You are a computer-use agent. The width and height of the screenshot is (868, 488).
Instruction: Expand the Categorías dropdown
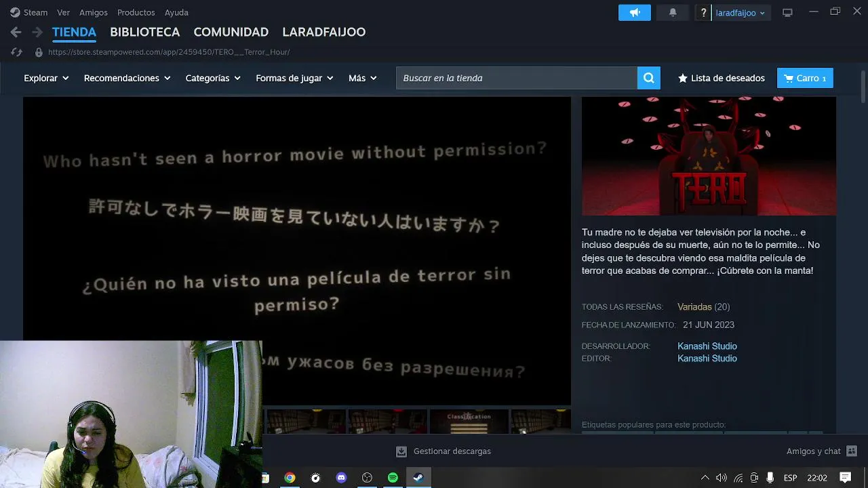213,78
